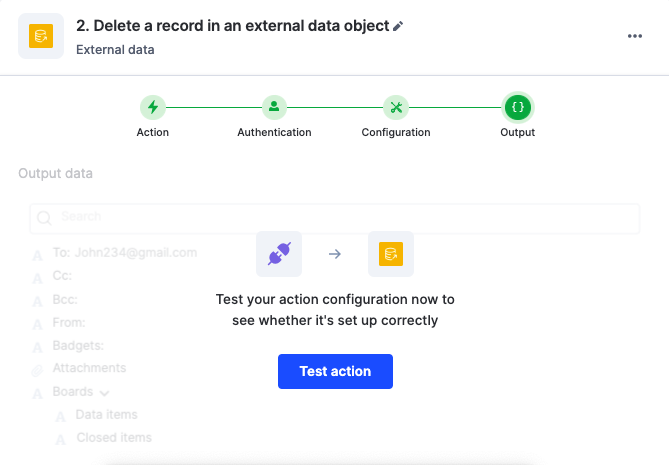This screenshot has height=465, width=669.
Task: Click the Output data search field
Action: click(x=340, y=217)
